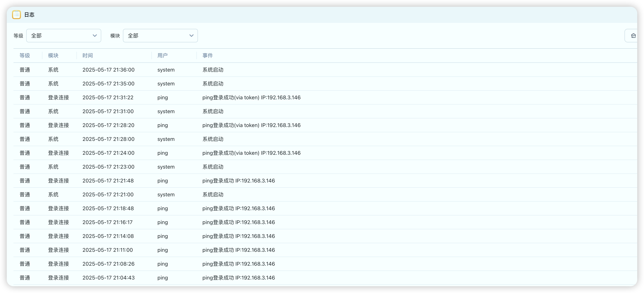This screenshot has height=293, width=644.
Task: Select the token login row at 21:31:22
Action: coord(108,98)
